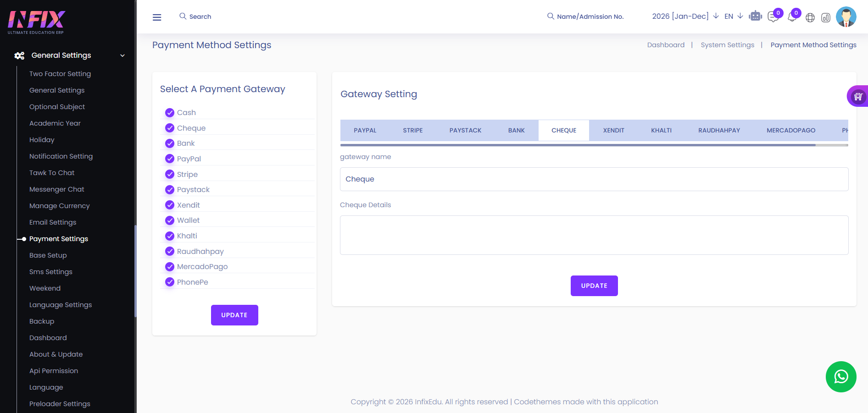Click the Cheque Details text area
Image resolution: width=868 pixels, height=413 pixels.
594,235
